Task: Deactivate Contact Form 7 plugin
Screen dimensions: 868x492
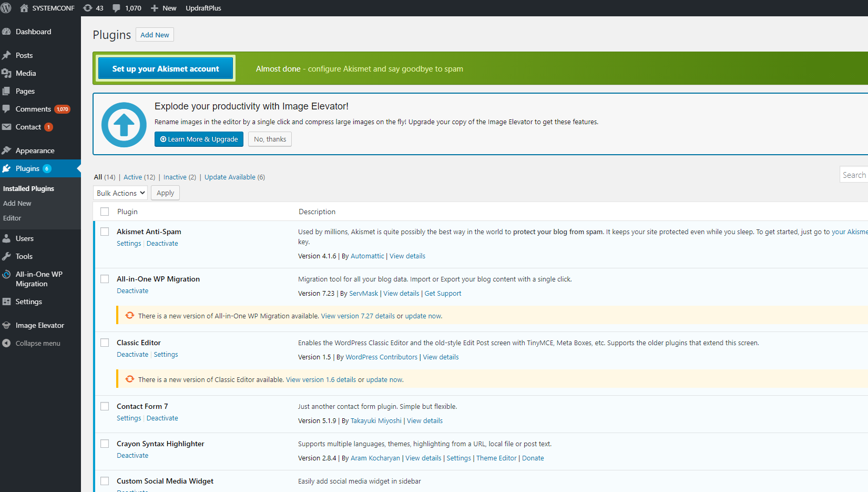Action: pos(162,418)
